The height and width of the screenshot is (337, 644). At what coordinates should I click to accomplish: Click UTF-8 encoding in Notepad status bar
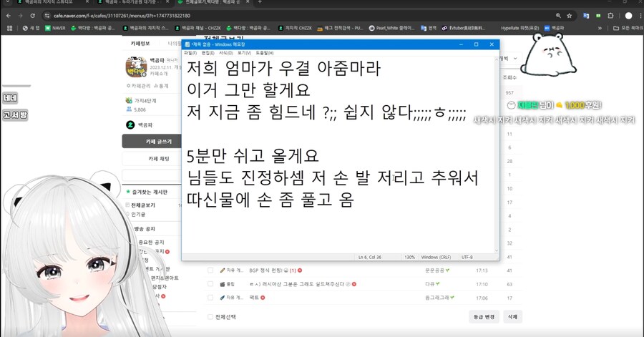[467, 258]
